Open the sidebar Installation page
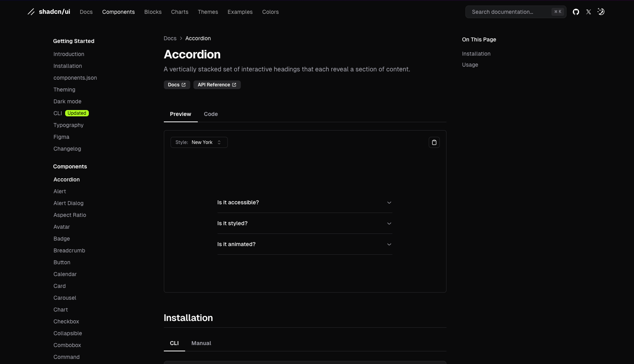Screen dimensions: 634x364 pos(68,66)
